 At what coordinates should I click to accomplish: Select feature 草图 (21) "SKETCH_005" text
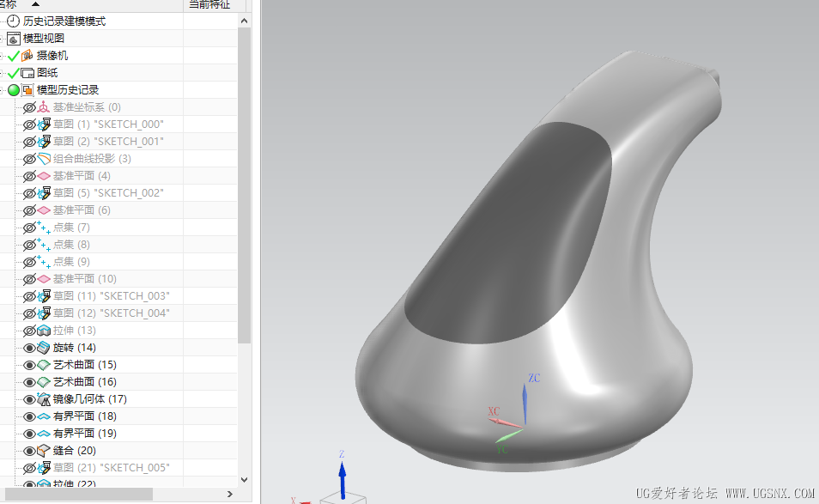(x=112, y=467)
